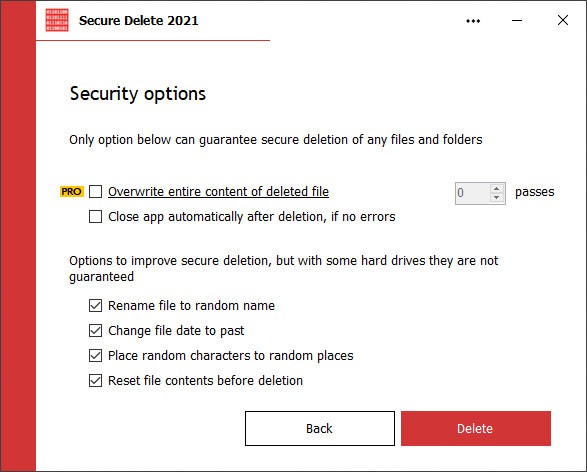Click the passes number input field
Image resolution: width=587 pixels, height=472 pixels.
(472, 193)
